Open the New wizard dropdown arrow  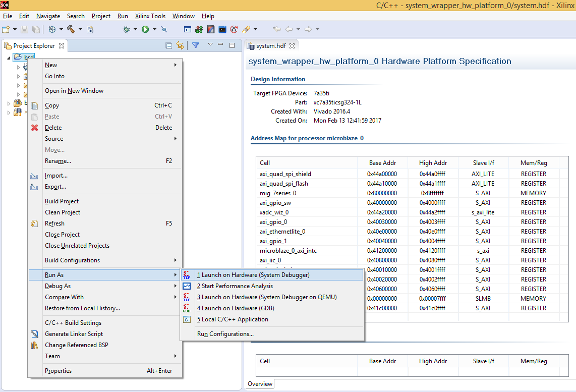pyautogui.click(x=15, y=29)
